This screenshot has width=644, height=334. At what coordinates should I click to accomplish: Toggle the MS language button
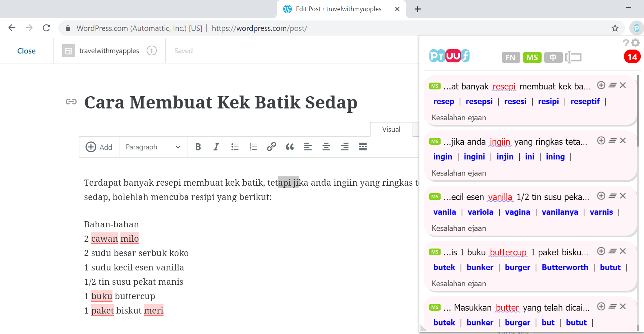pos(532,57)
